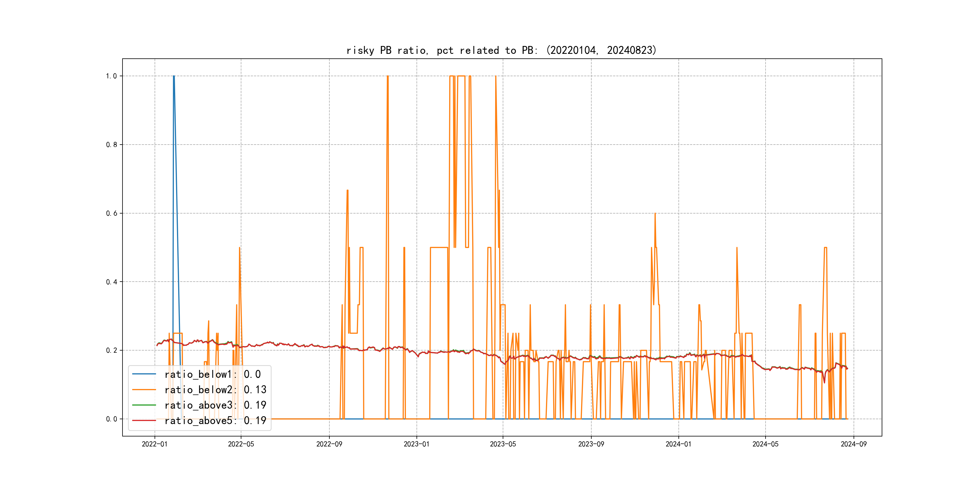The width and height of the screenshot is (980, 490).
Task: Click the red ratio_above5 legend line
Action: [144, 420]
